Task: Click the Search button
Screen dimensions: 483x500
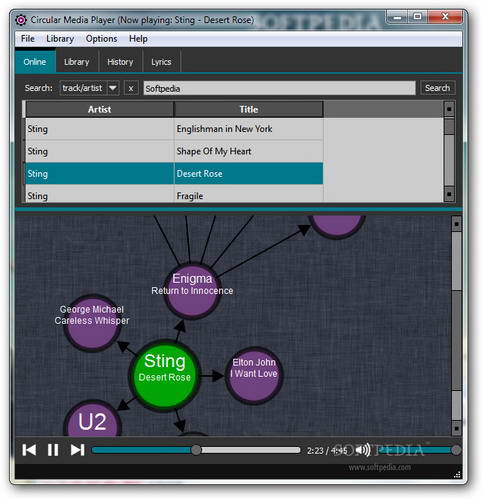Action: tap(437, 88)
